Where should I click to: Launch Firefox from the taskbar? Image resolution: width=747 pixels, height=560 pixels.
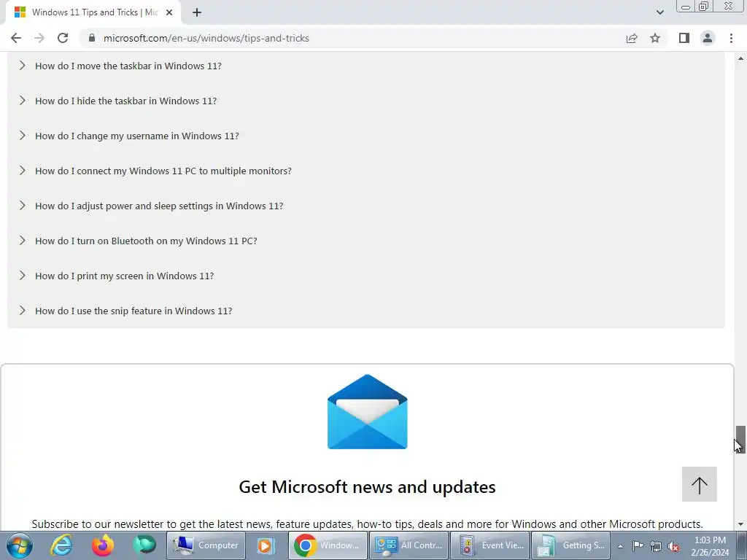(x=102, y=545)
